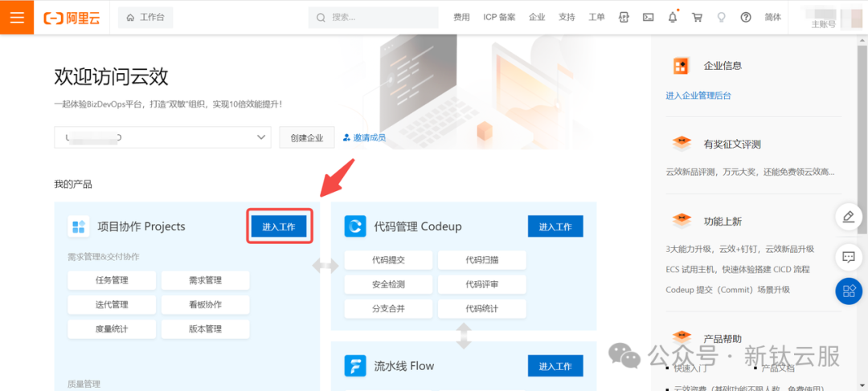Open the 费用 menu
The image size is (868, 391).
(461, 17)
